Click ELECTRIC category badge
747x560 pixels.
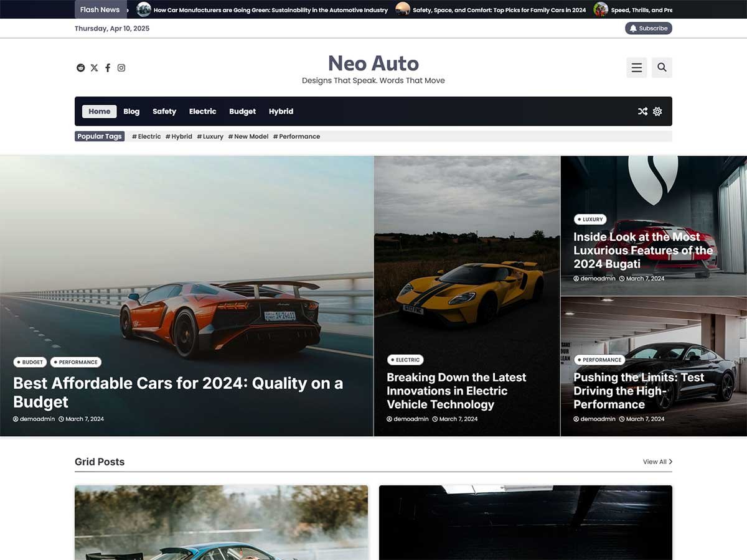point(405,360)
